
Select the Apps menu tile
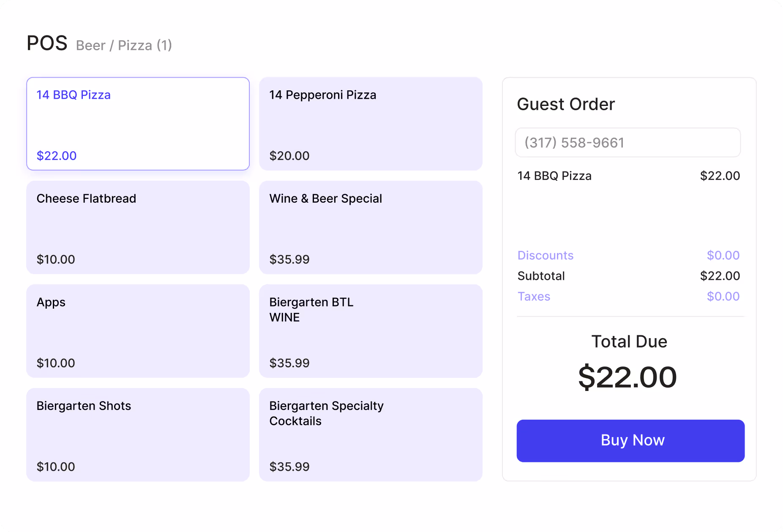coord(137,331)
